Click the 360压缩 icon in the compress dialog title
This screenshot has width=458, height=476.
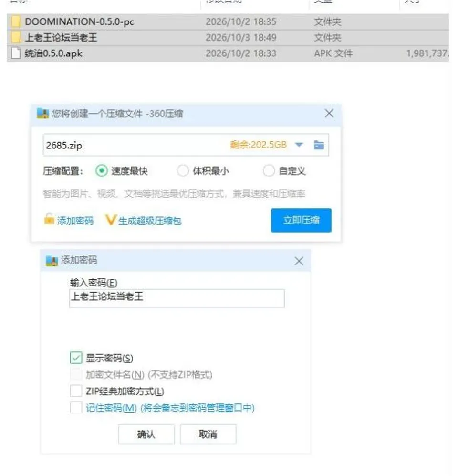[x=43, y=114]
